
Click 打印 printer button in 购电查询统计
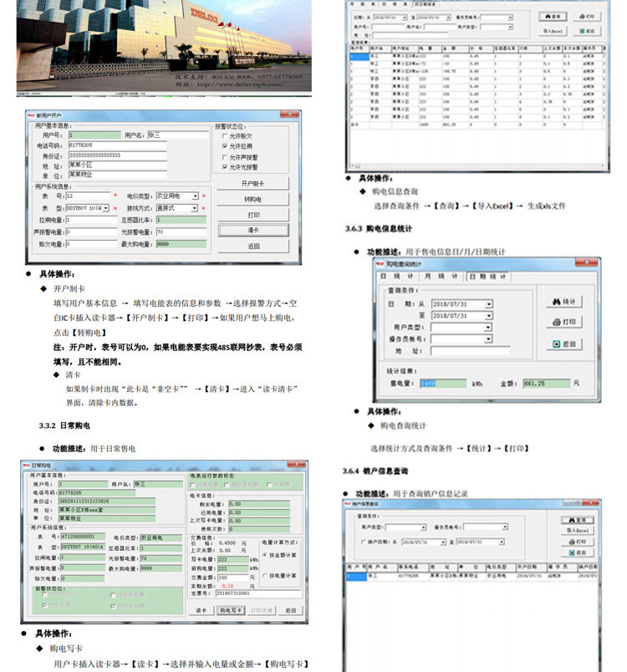[564, 322]
